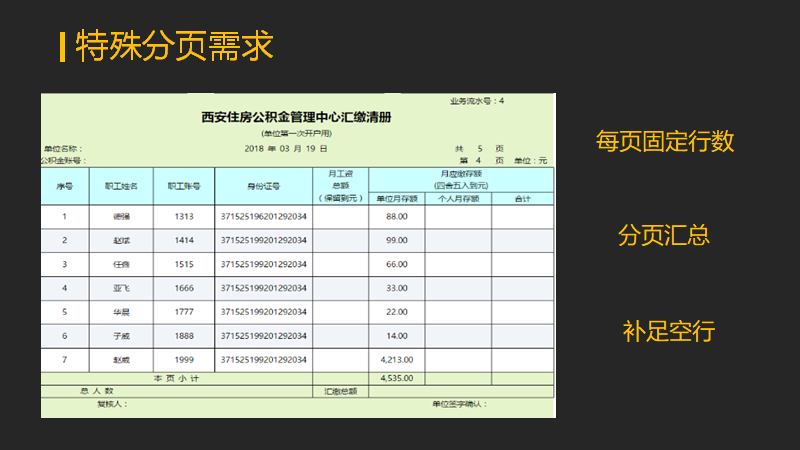Click the cell with value 4,213.00
Image resolution: width=800 pixels, height=450 pixels.
[x=397, y=360]
